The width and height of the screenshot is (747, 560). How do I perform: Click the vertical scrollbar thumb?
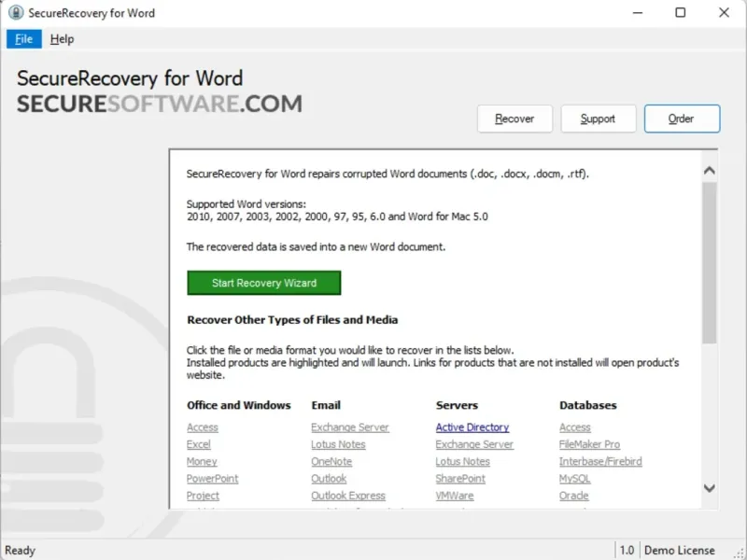coord(709,263)
